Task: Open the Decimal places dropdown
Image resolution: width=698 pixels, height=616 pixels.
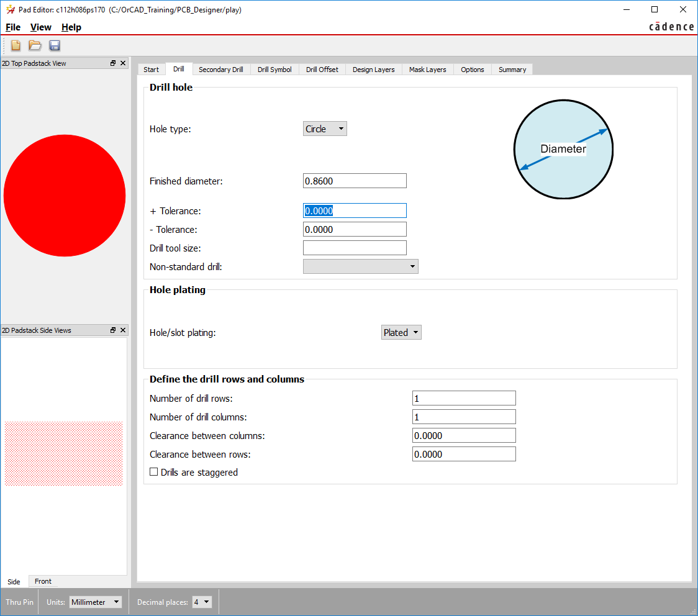Action: [x=202, y=602]
